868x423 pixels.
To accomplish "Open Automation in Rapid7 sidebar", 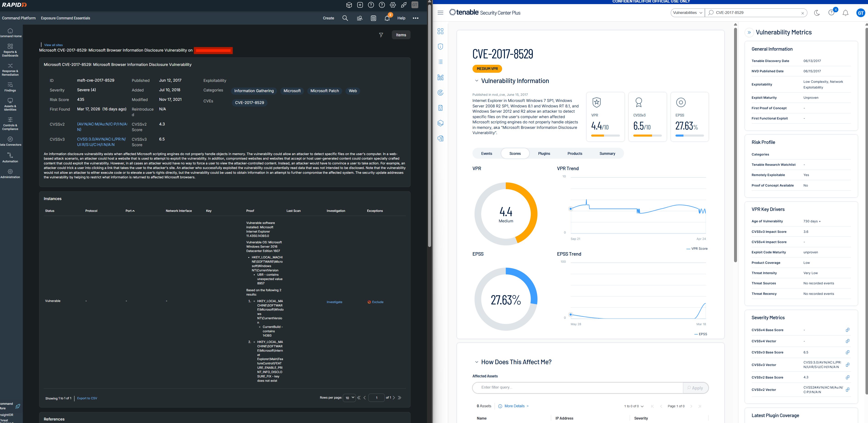I will click(10, 158).
